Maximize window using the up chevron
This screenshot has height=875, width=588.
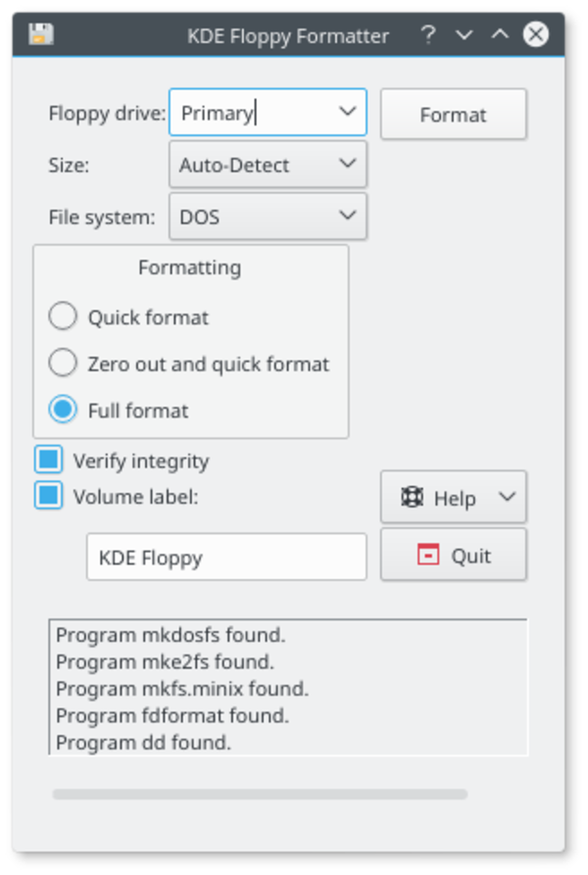(x=500, y=35)
